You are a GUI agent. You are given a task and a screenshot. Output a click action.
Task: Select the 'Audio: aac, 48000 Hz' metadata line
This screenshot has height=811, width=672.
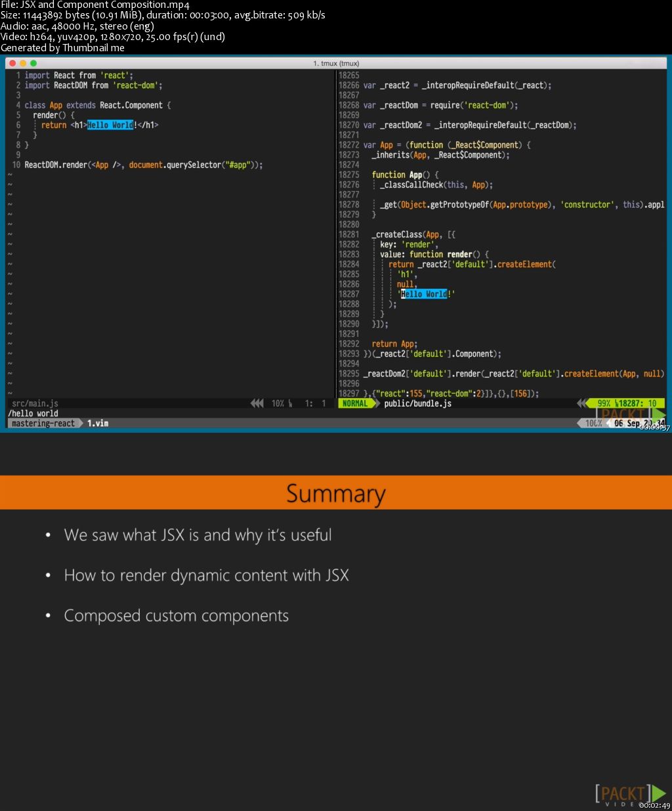click(77, 26)
